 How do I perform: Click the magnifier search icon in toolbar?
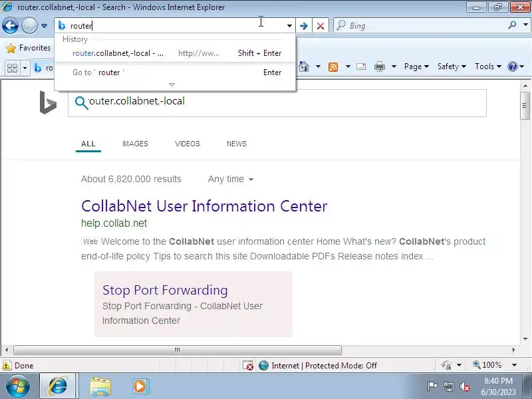tap(512, 25)
